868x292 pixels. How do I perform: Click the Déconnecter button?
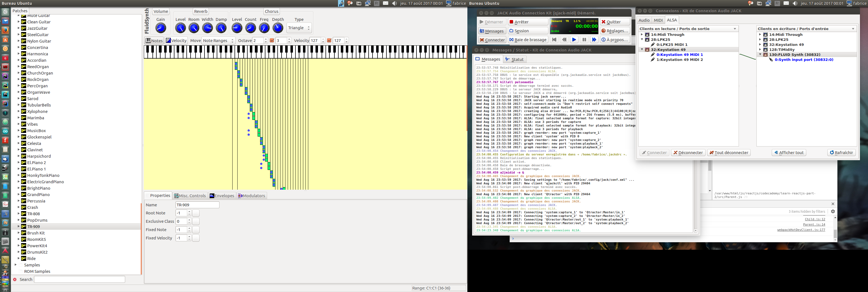click(x=688, y=153)
